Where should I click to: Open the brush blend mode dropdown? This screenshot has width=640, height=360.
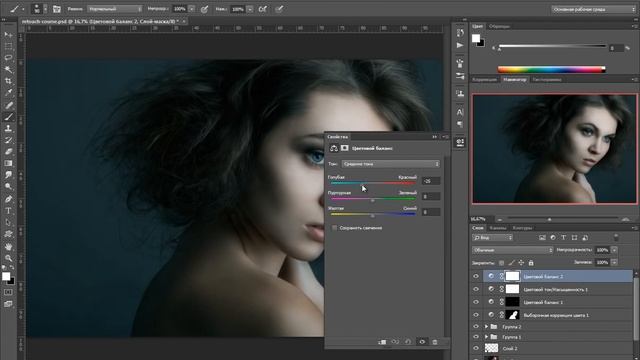(115, 9)
